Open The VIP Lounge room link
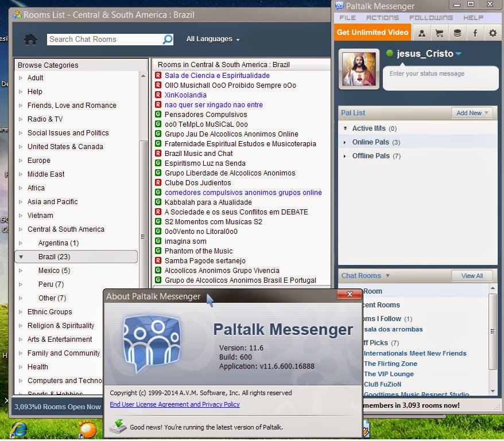This screenshot has width=504, height=441. click(389, 374)
